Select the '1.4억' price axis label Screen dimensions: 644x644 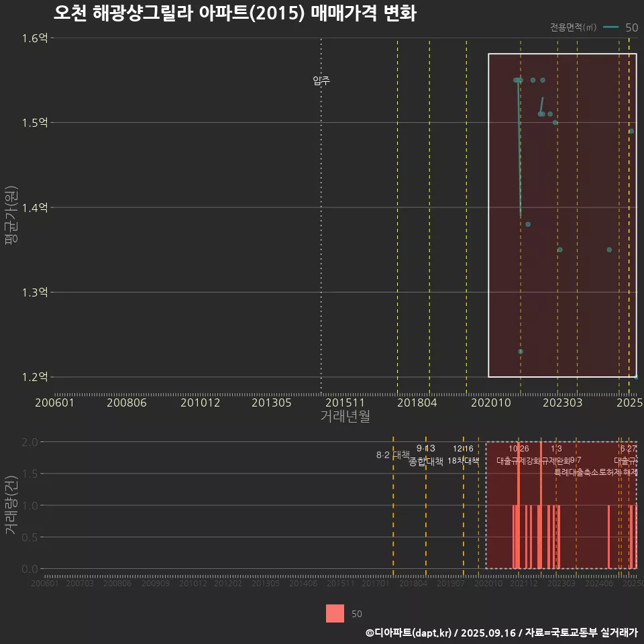pyautogui.click(x=34, y=207)
